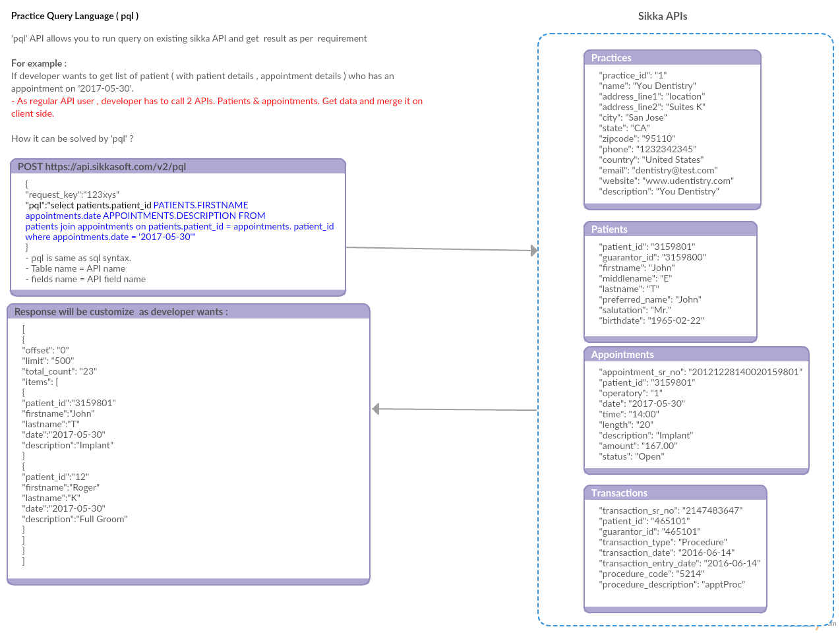Click "email": "dentistry@test.com" in Practices

coord(658,170)
